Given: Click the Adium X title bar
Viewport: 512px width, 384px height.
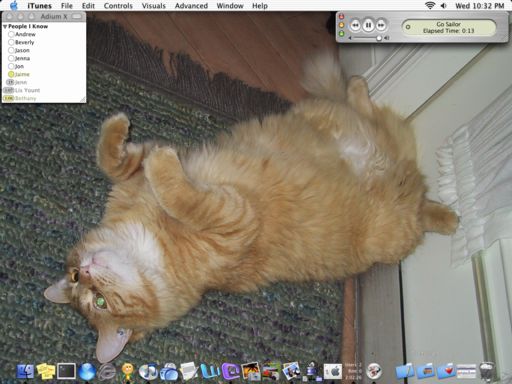Looking at the screenshot, I should 44,16.
